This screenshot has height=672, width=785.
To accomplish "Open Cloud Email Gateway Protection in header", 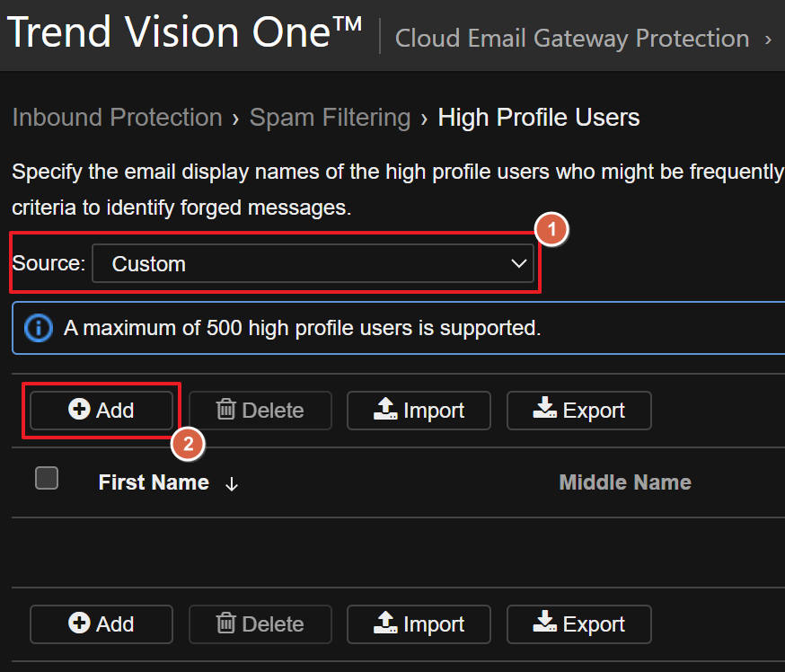I will 572,39.
